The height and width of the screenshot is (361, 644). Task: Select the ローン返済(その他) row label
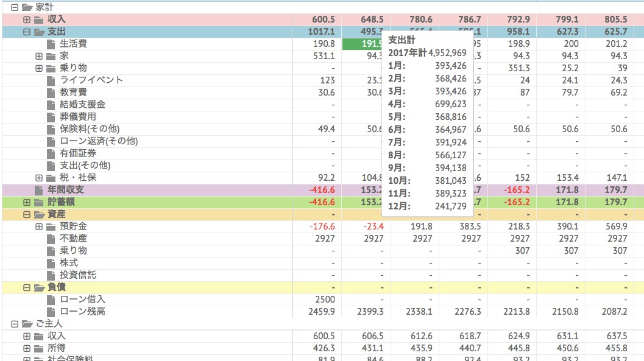(99, 141)
